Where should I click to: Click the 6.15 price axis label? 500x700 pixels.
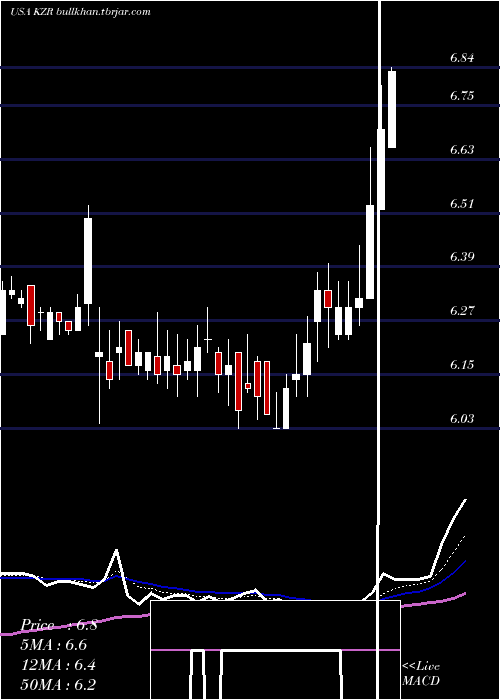point(462,365)
